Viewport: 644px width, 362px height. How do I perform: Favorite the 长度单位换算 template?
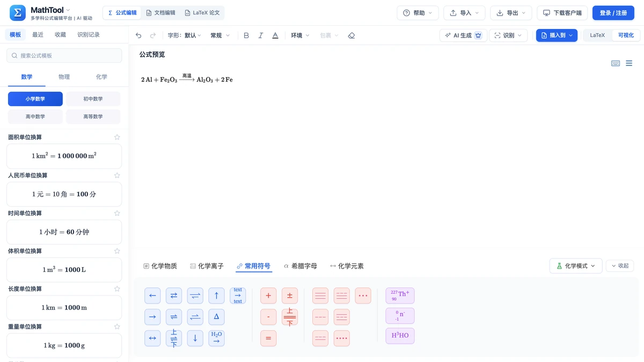(117, 289)
